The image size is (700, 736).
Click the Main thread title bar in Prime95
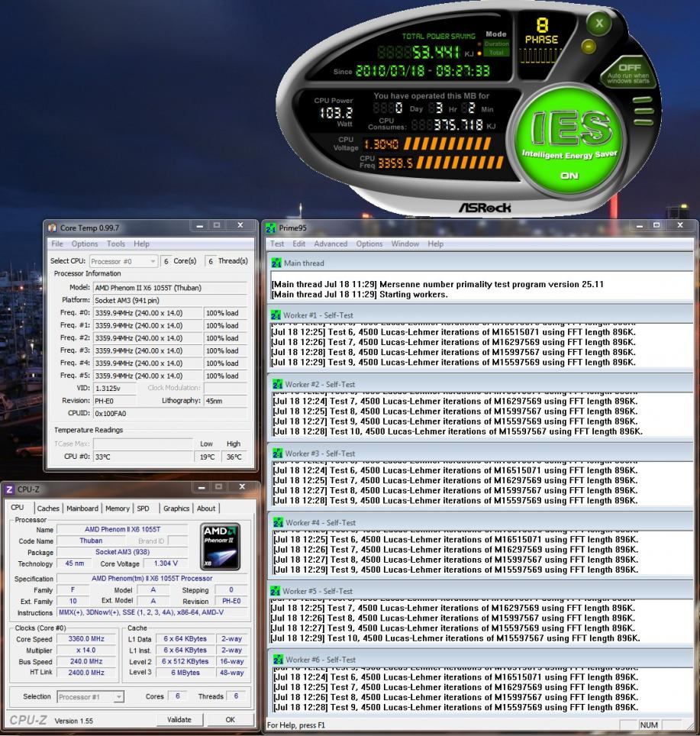(480, 263)
